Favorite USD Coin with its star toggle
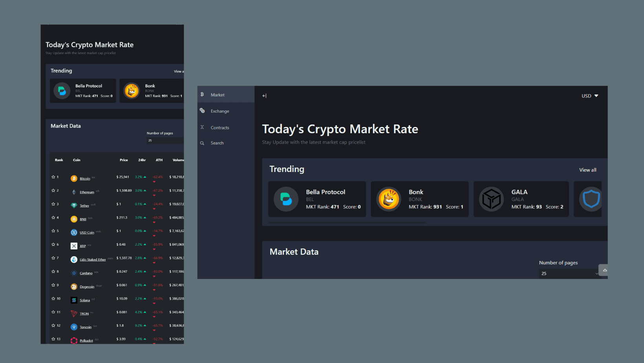Viewport: 644px width, 363px height. point(53,231)
